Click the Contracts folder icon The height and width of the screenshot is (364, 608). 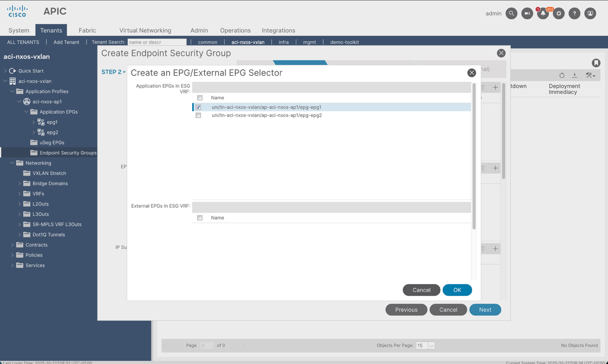click(x=20, y=245)
